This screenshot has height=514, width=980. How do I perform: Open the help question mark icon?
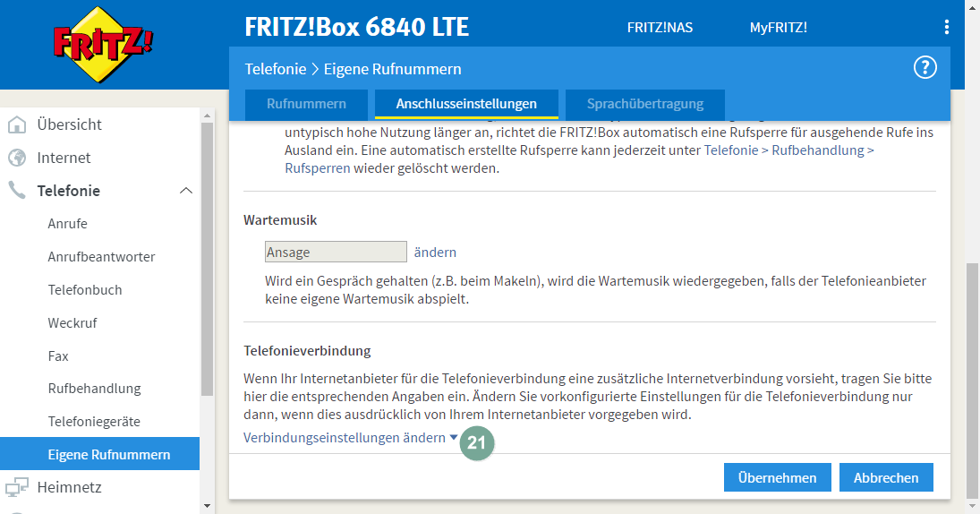click(924, 68)
